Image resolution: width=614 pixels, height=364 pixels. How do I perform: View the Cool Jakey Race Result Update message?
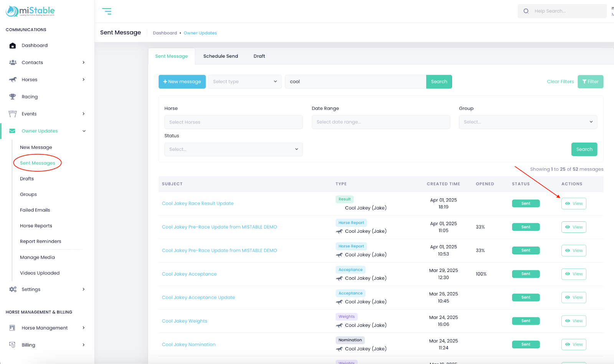point(574,204)
